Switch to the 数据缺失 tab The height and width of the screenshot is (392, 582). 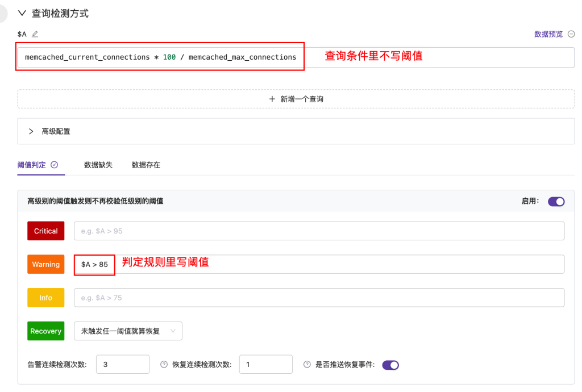pyautogui.click(x=97, y=164)
